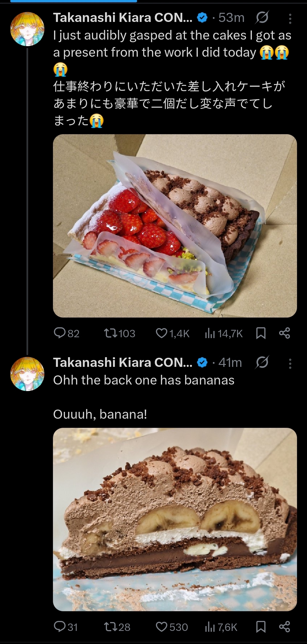This screenshot has height=644, width=307.
Task: Bookmark the first cake tweet
Action: coord(261,333)
